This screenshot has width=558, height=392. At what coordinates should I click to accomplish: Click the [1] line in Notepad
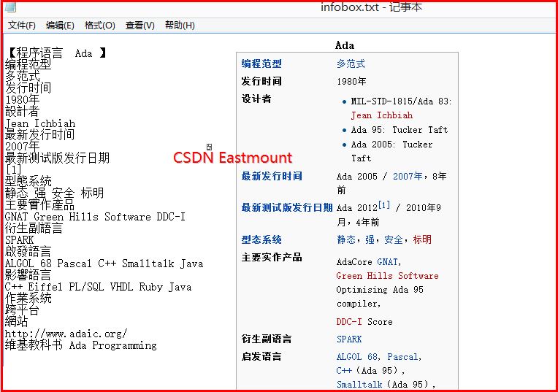pos(14,169)
